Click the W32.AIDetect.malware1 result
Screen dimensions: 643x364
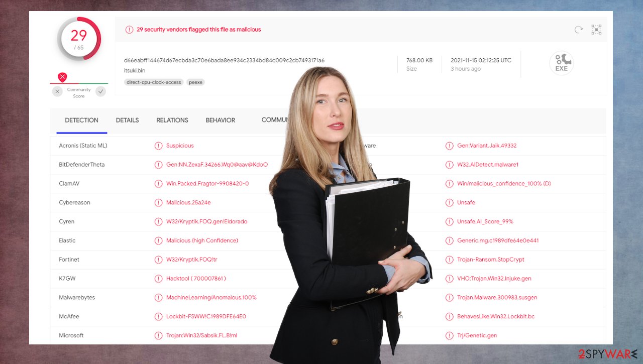488,165
